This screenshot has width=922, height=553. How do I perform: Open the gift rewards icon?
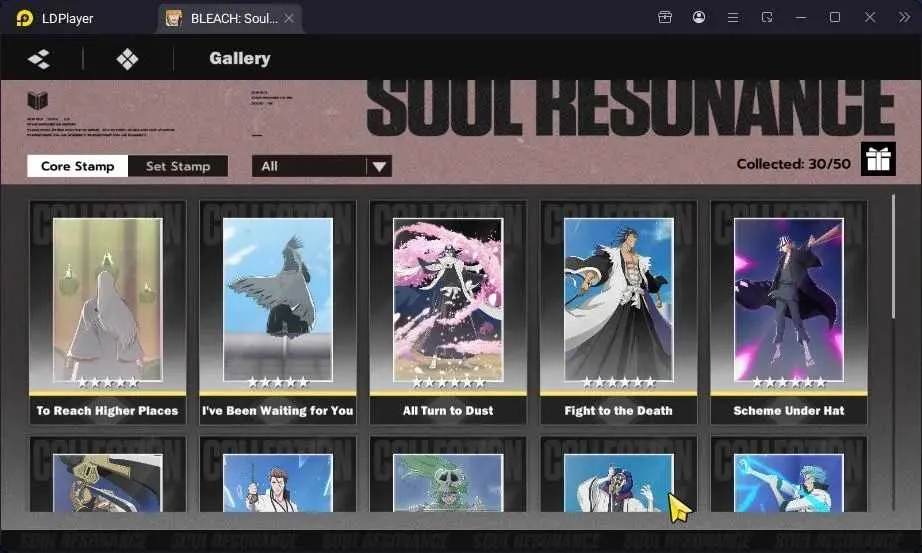pos(878,159)
